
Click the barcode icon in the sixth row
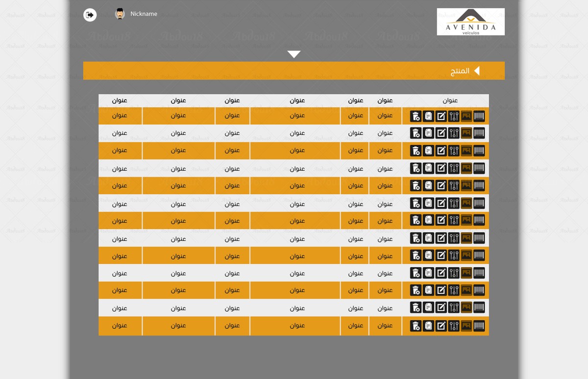[479, 203]
